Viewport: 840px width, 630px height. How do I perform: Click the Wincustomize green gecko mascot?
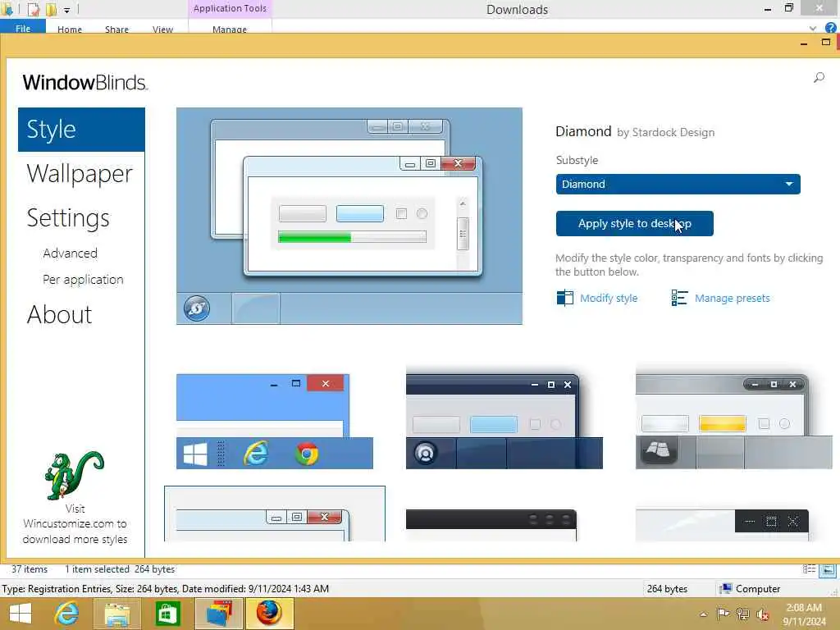click(x=73, y=475)
